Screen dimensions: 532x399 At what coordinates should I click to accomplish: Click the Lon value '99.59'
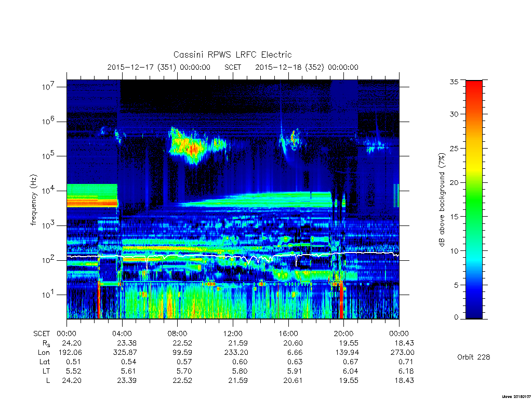point(182,353)
